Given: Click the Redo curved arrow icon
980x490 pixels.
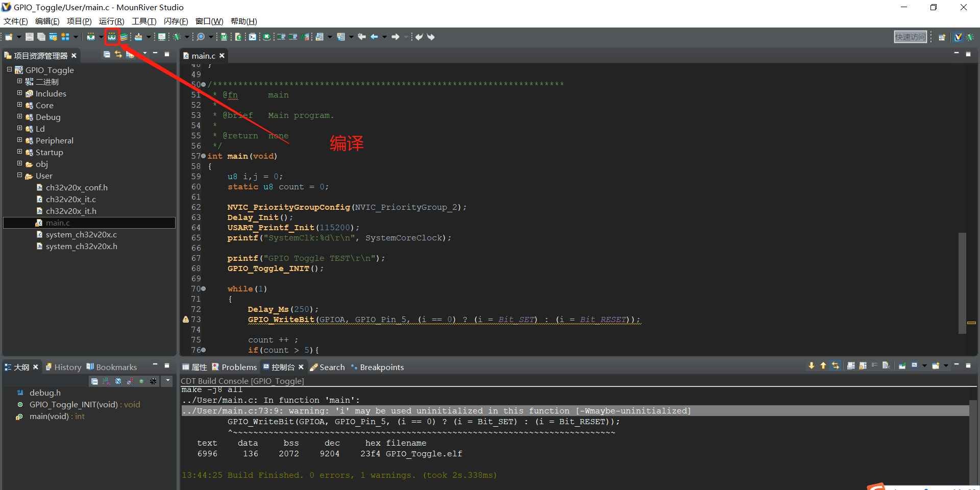Looking at the screenshot, I should 431,37.
